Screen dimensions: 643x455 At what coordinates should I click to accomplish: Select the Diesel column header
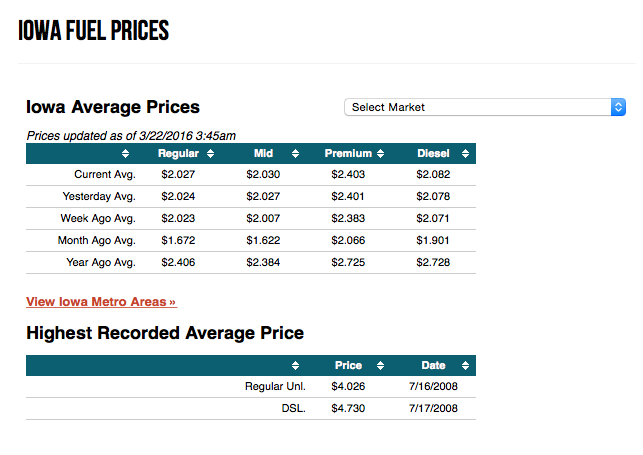(433, 153)
